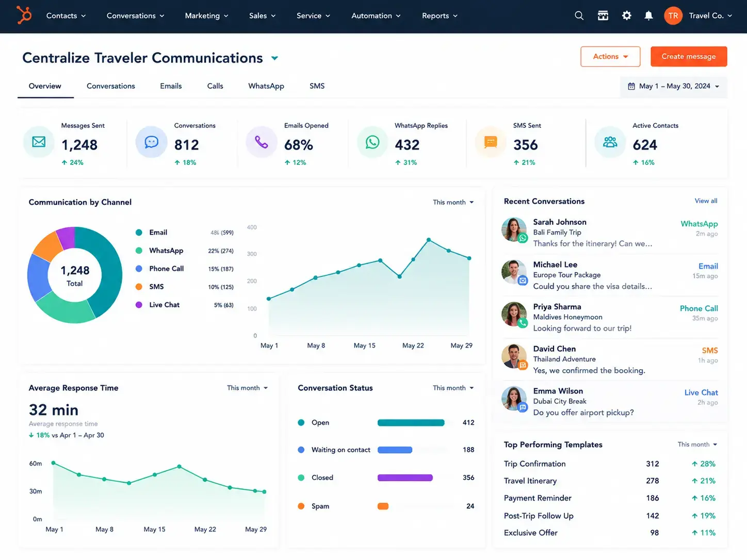Open the Marketing menu
Image resolution: width=747 pixels, height=560 pixels.
(x=207, y=15)
